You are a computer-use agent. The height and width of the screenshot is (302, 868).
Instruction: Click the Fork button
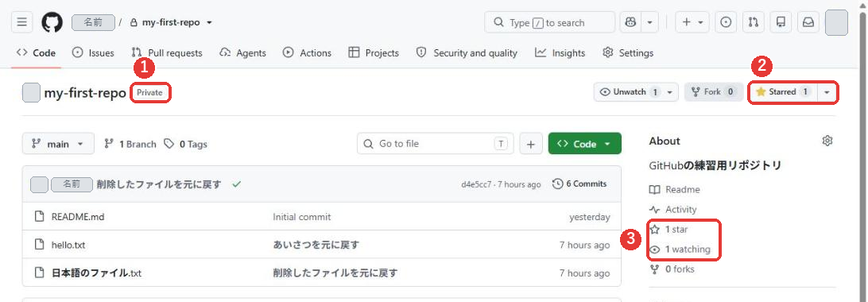714,92
